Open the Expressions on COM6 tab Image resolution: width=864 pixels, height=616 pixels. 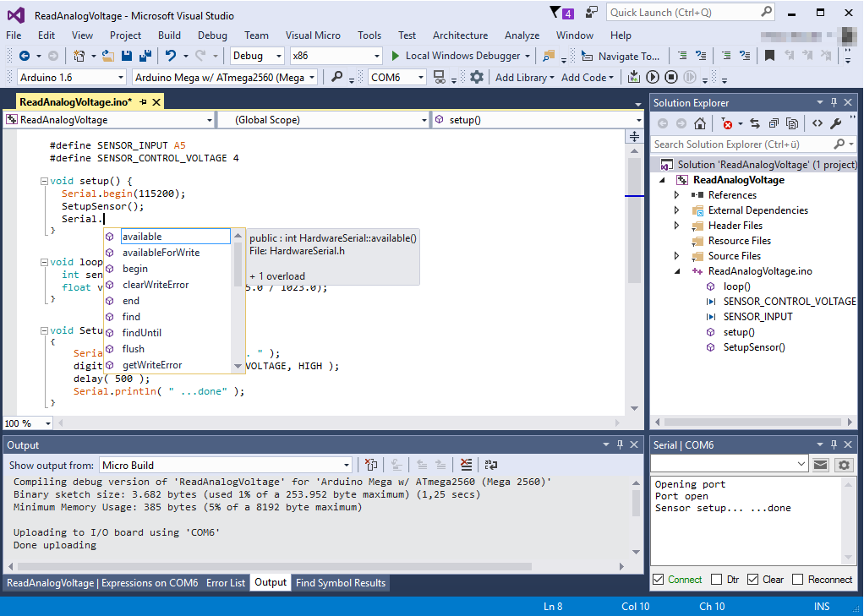point(102,582)
